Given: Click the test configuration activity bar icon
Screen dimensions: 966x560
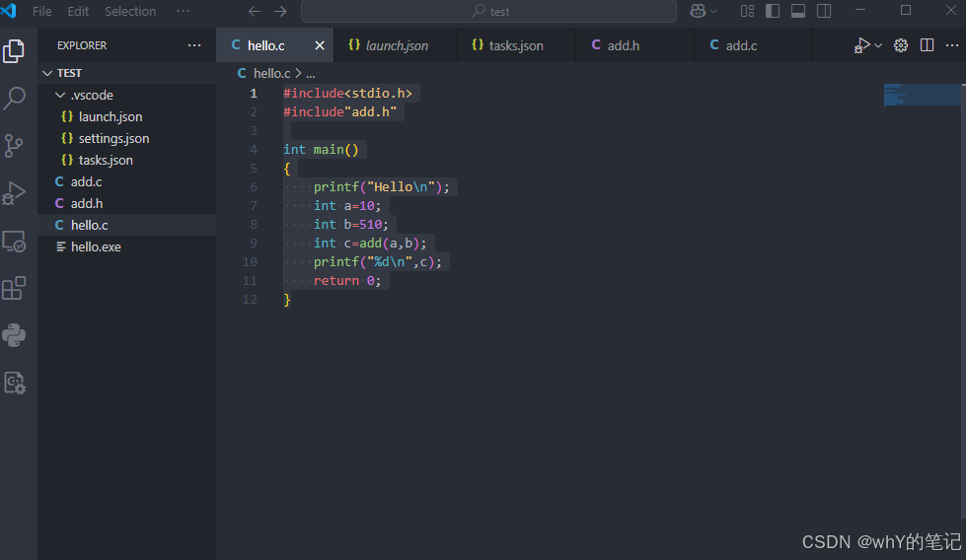Looking at the screenshot, I should coord(14,384).
